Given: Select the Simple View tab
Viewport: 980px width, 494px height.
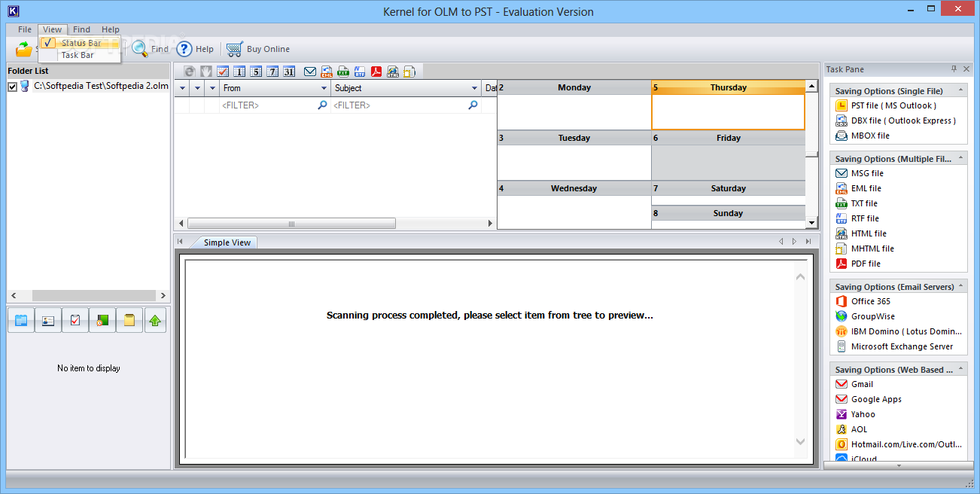Looking at the screenshot, I should pyautogui.click(x=227, y=242).
